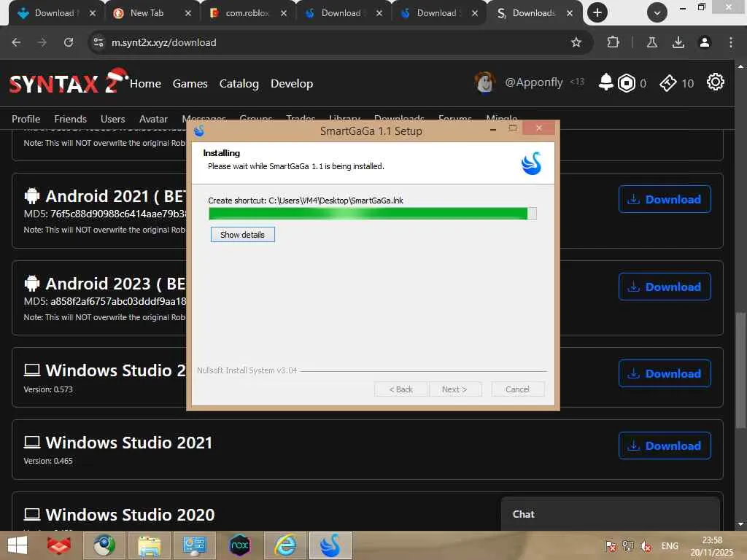This screenshot has height=560, width=747.
Task: Open the taskbar clock showing 23:58
Action: point(712,545)
